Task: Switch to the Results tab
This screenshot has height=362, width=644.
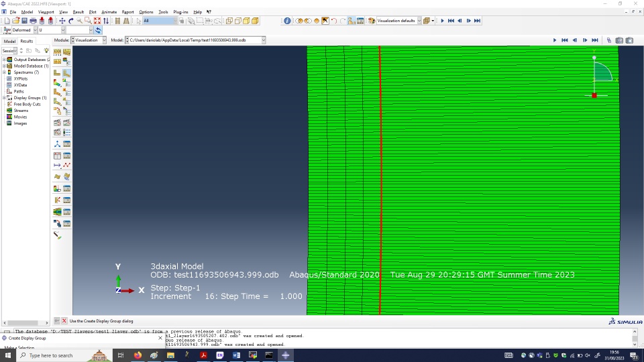Action: coord(27,41)
